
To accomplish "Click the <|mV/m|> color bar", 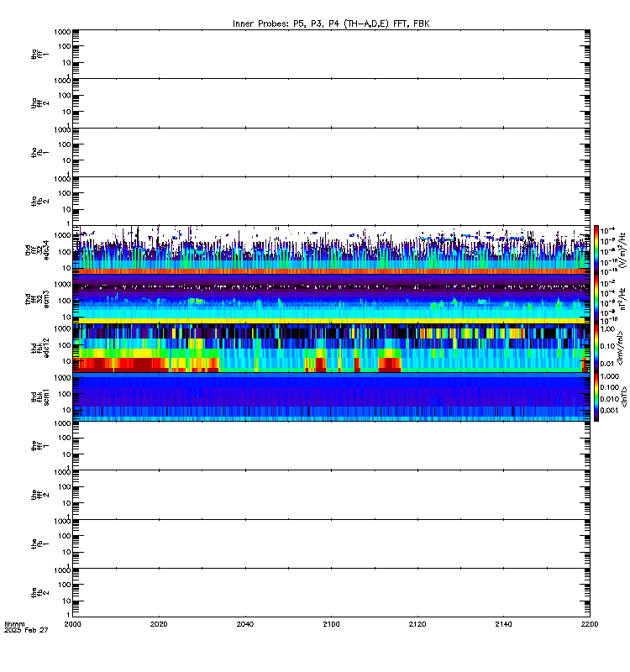I will tap(596, 348).
